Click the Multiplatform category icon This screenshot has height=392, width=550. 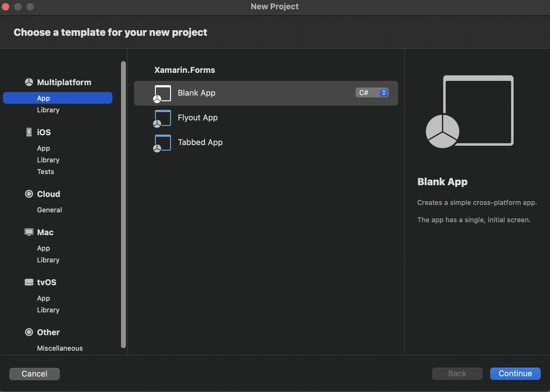click(x=29, y=82)
